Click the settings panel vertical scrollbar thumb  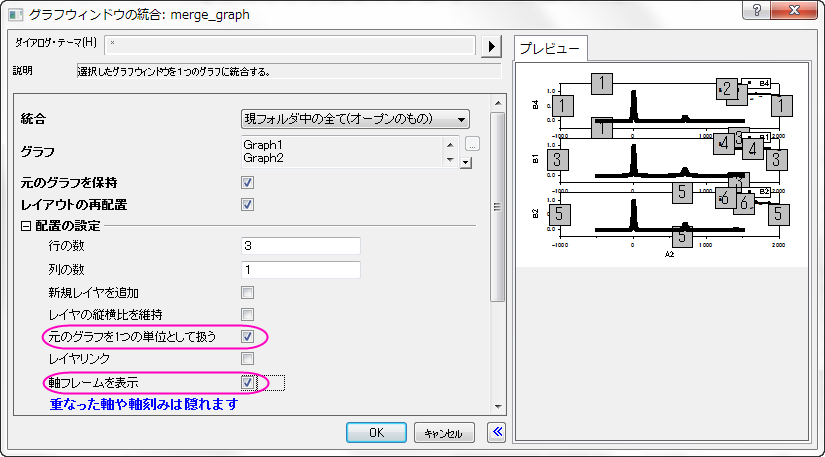(497, 207)
